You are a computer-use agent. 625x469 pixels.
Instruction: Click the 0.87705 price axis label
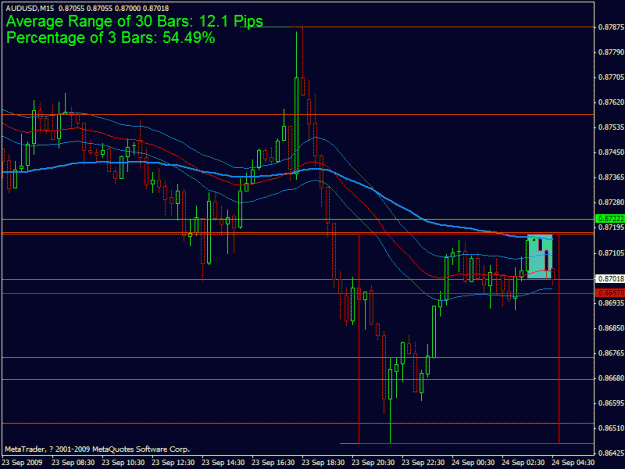[x=611, y=77]
